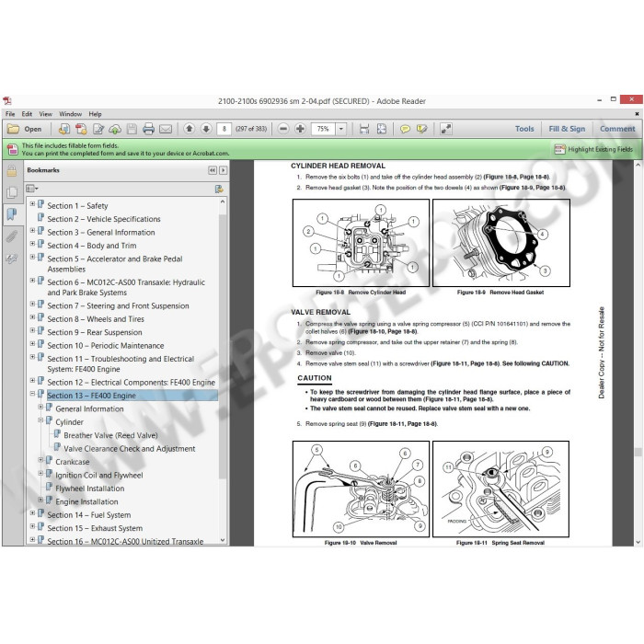
Task: Open the Bookmarks panel icon
Action: (x=11, y=213)
